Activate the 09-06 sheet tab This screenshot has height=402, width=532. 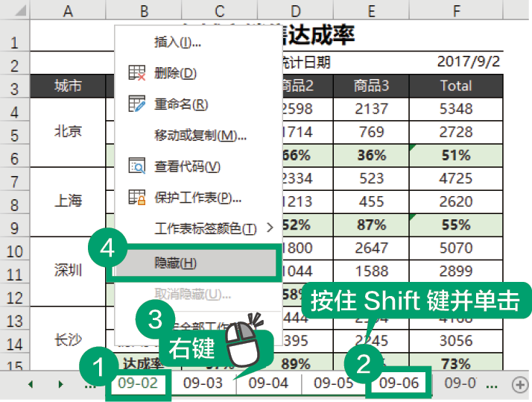[399, 383]
